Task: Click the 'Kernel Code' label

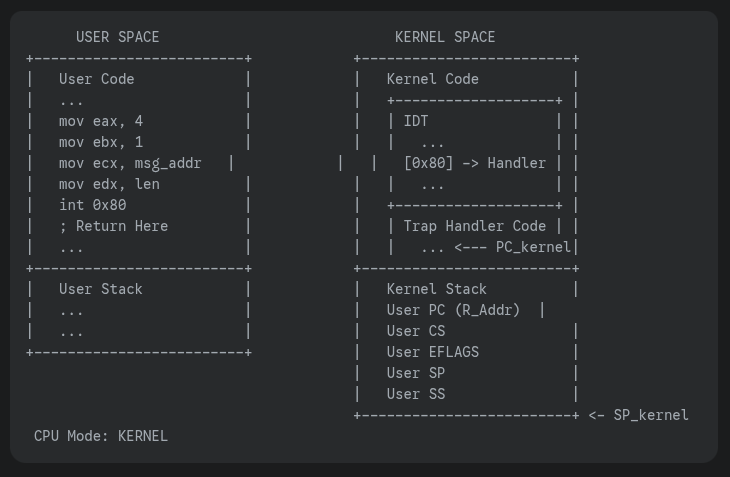Action: click(433, 79)
